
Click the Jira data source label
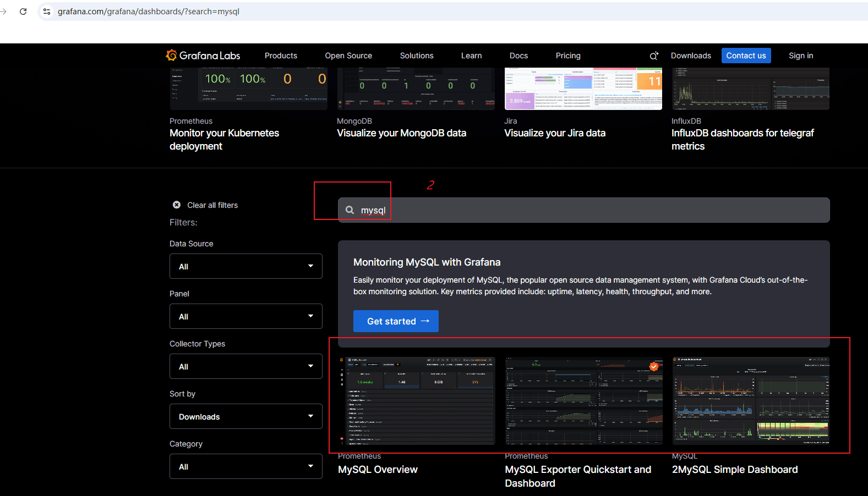click(x=511, y=121)
